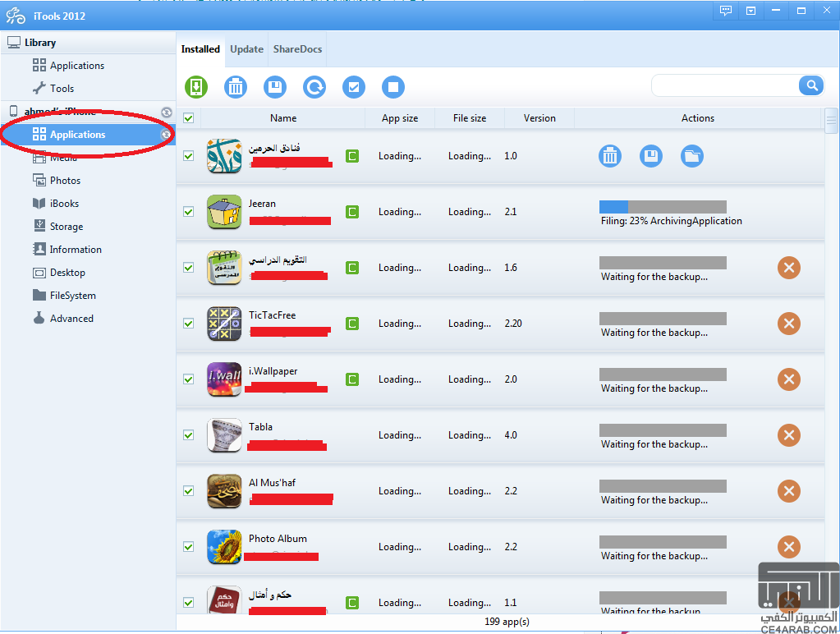This screenshot has width=840, height=634.
Task: Cancel the Photo Album backup with orange X
Action: (x=788, y=547)
